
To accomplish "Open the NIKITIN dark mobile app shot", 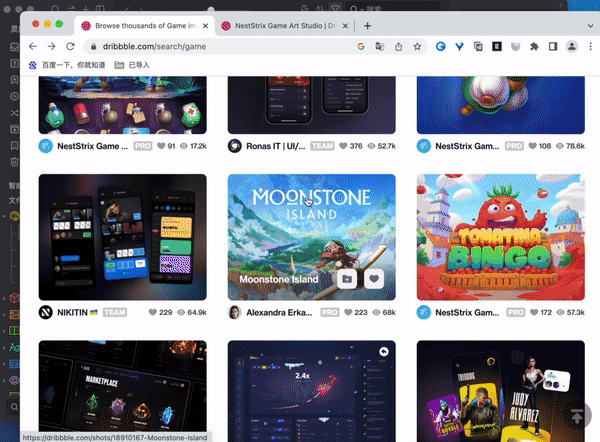I will coord(122,237).
